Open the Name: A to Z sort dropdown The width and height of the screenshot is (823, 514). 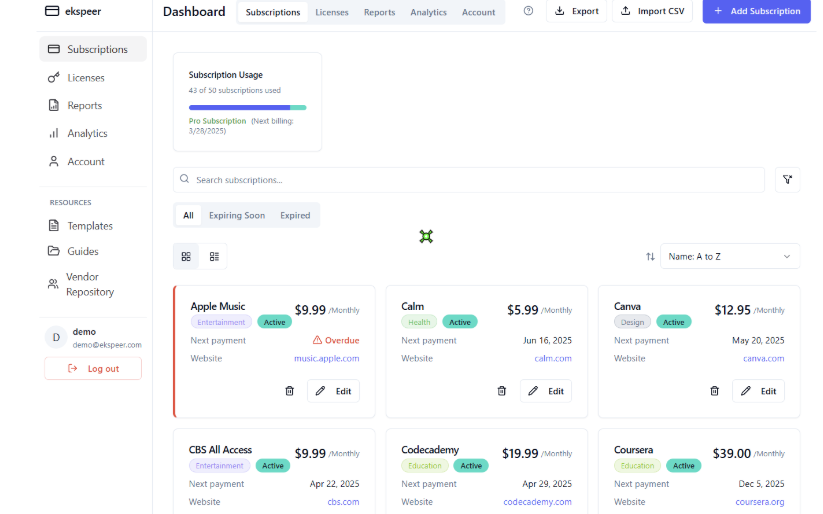730,256
